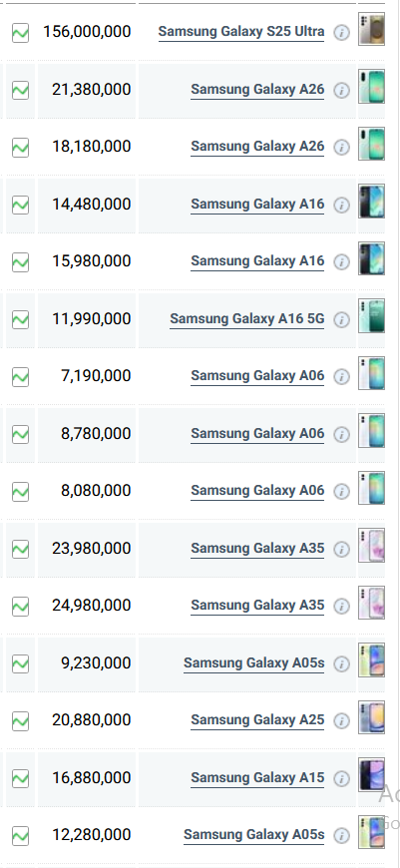The width and height of the screenshot is (400, 868).
Task: Show info for Samsung Galaxy S25 Ultra
Action: (x=342, y=33)
